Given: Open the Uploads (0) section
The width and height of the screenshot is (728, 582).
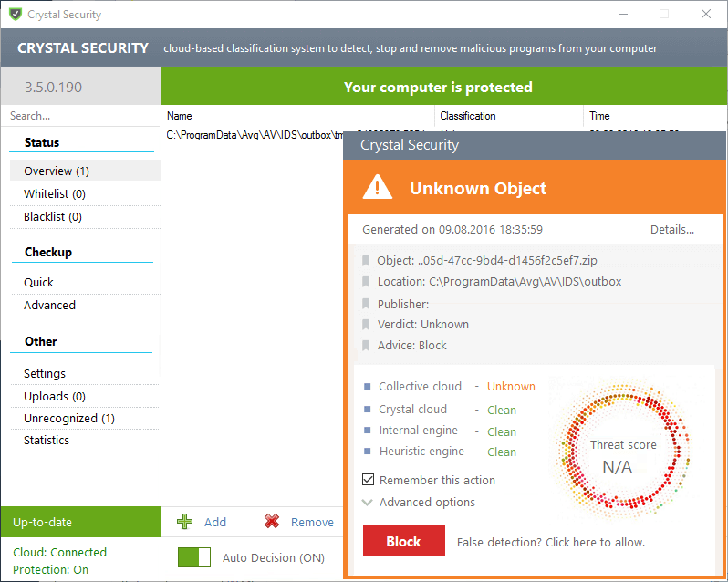Looking at the screenshot, I should [x=85, y=396].
